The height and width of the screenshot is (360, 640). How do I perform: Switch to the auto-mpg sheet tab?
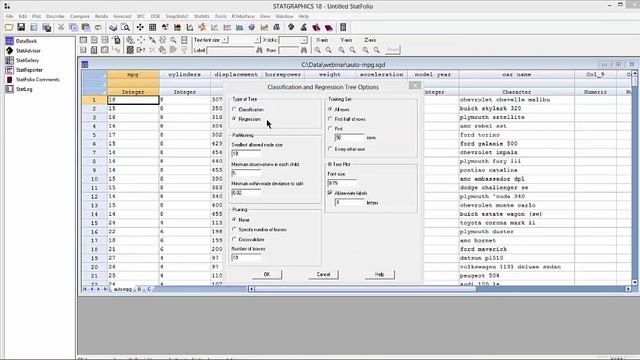(122, 289)
